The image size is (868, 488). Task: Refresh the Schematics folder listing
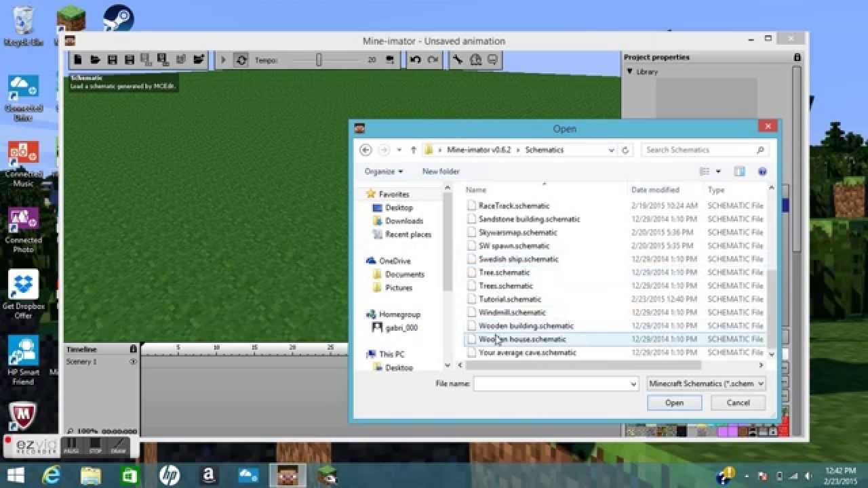(625, 150)
